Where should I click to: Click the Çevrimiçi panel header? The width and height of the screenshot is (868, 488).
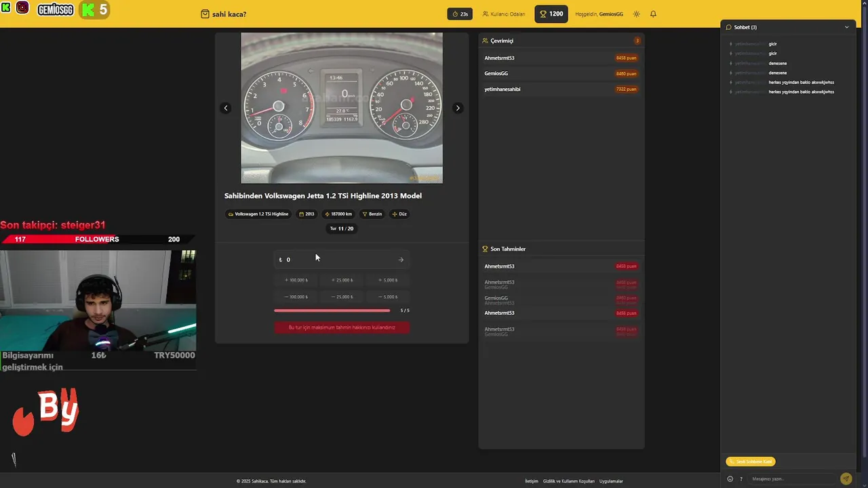(561, 41)
